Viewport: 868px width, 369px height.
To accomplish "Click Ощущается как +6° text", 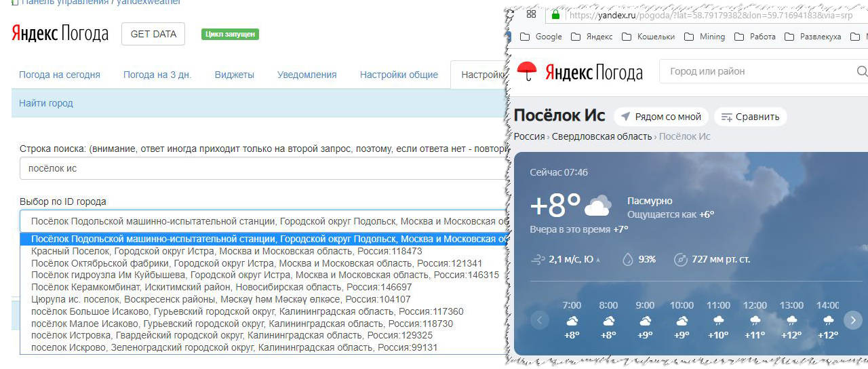I will pos(671,214).
